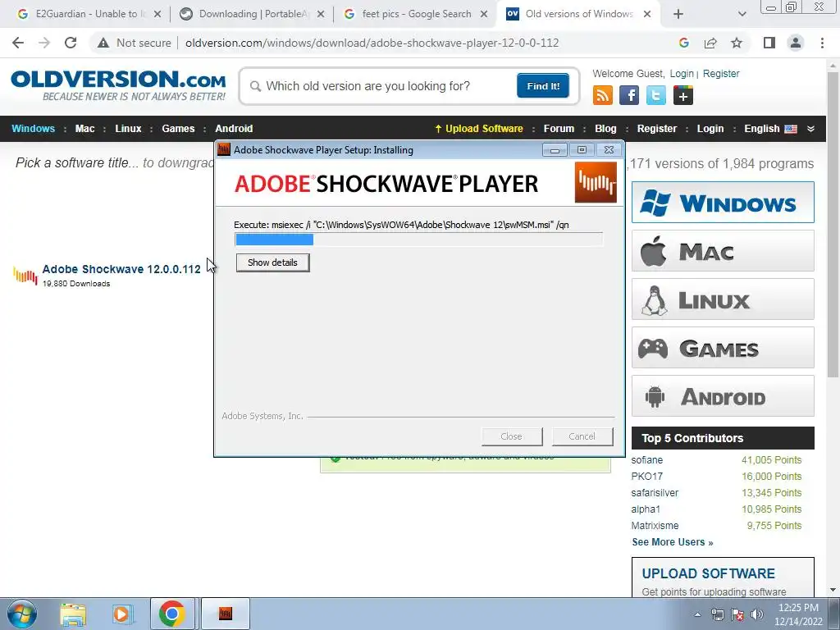The width and height of the screenshot is (840, 630).
Task: Open Windows Explorer from taskbar
Action: click(x=73, y=614)
